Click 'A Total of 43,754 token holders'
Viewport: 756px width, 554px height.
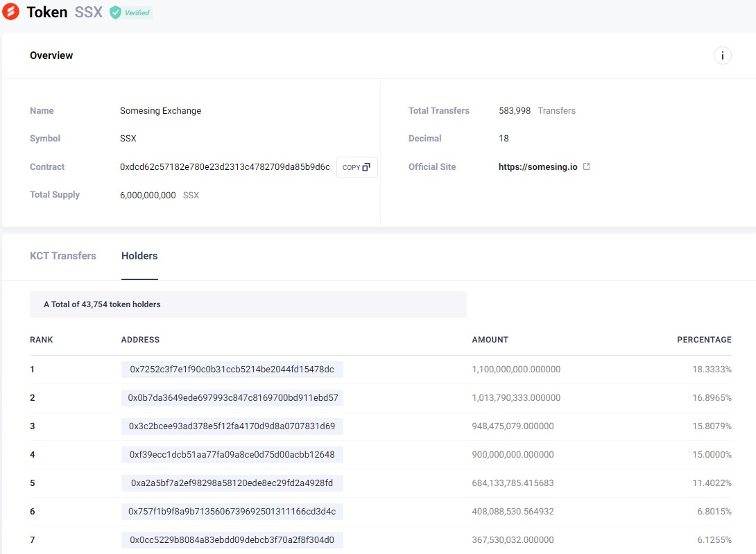pos(102,304)
